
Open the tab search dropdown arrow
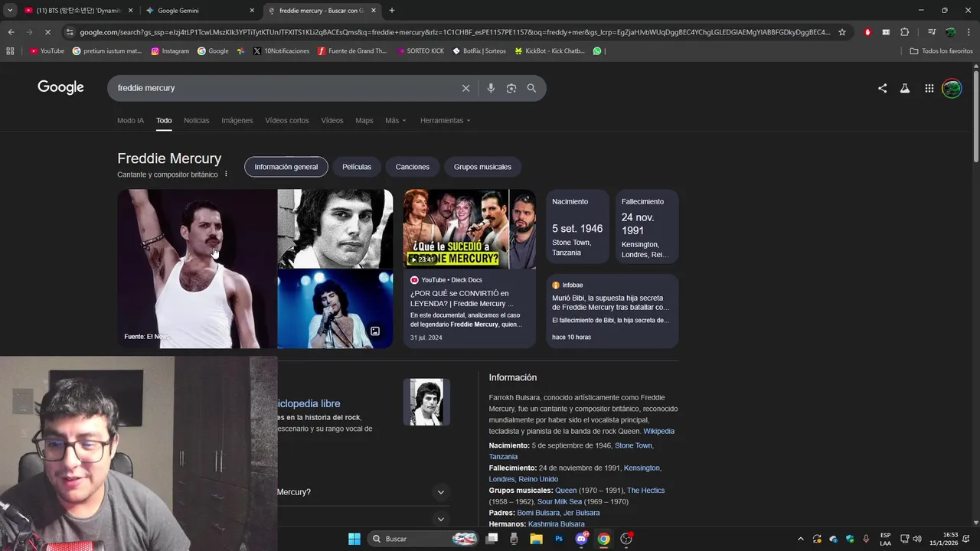click(10, 11)
